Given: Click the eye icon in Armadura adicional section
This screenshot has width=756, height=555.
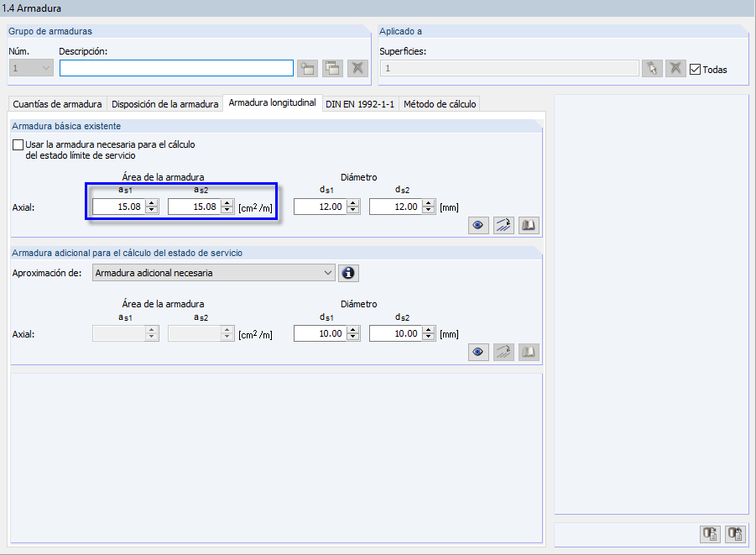Looking at the screenshot, I should tap(478, 352).
